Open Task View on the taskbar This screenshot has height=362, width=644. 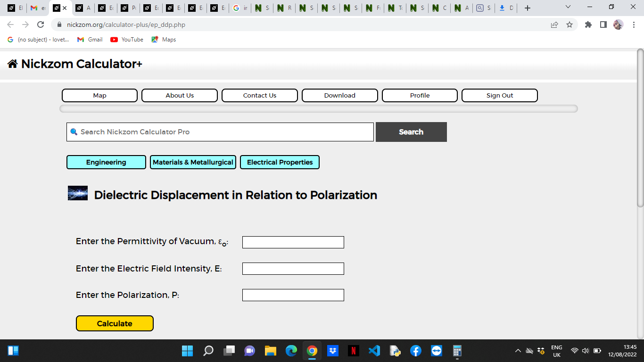tap(229, 351)
